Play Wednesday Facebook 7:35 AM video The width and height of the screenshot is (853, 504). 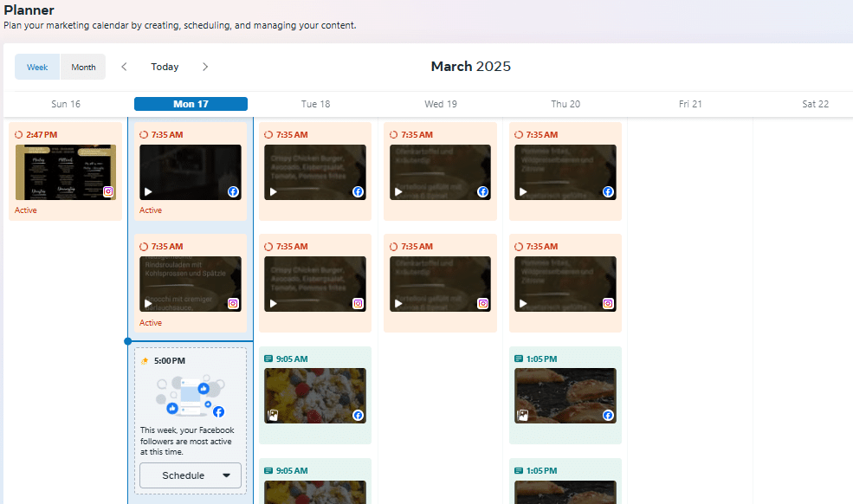(x=398, y=191)
